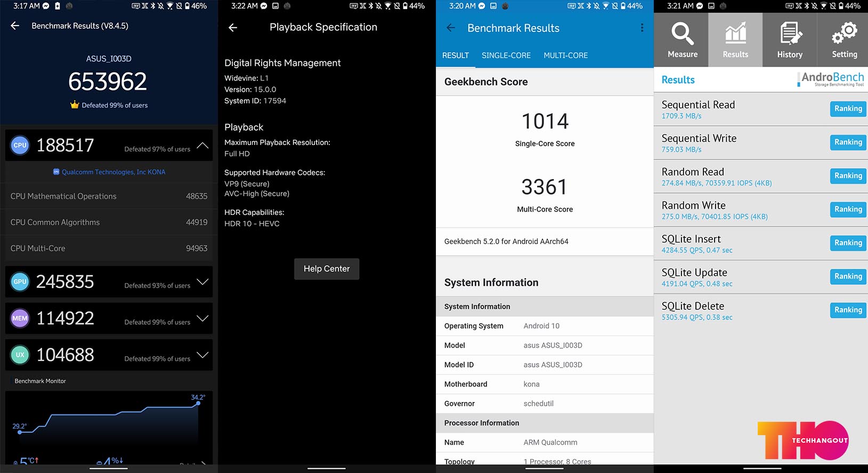Screen dimensions: 868x473
Task: Tap Wi-Fi icon in Geekbench status bar
Action: (x=605, y=6)
